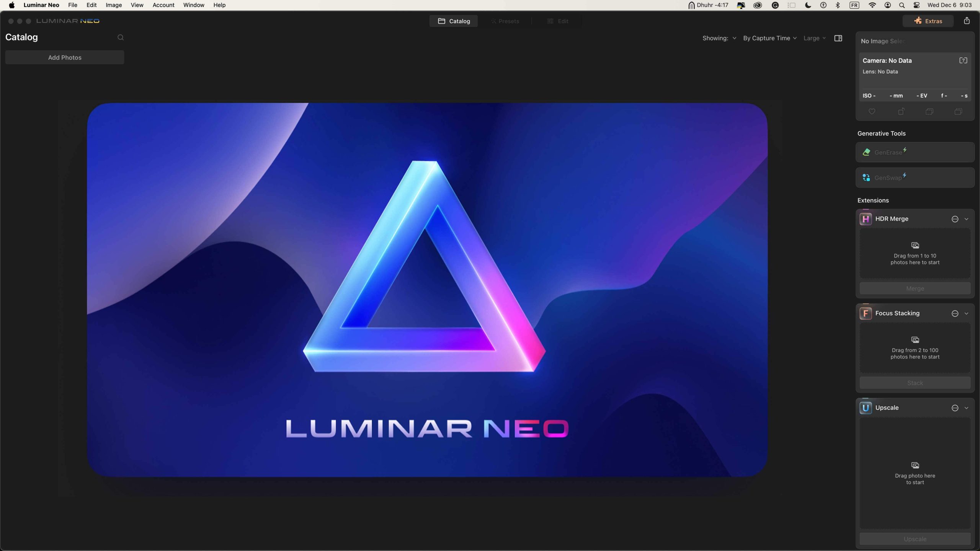Expand the Focus Stacking extension panel

969,313
